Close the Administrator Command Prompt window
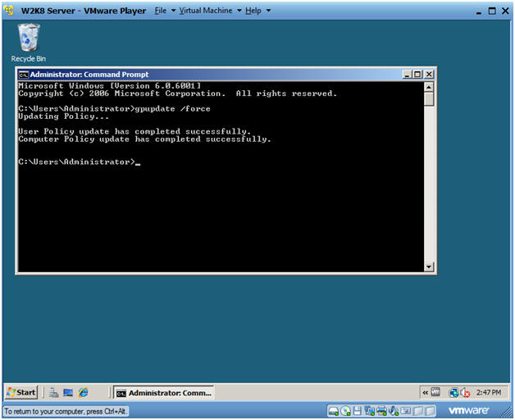Viewport: 515px width, 420px height. click(429, 75)
